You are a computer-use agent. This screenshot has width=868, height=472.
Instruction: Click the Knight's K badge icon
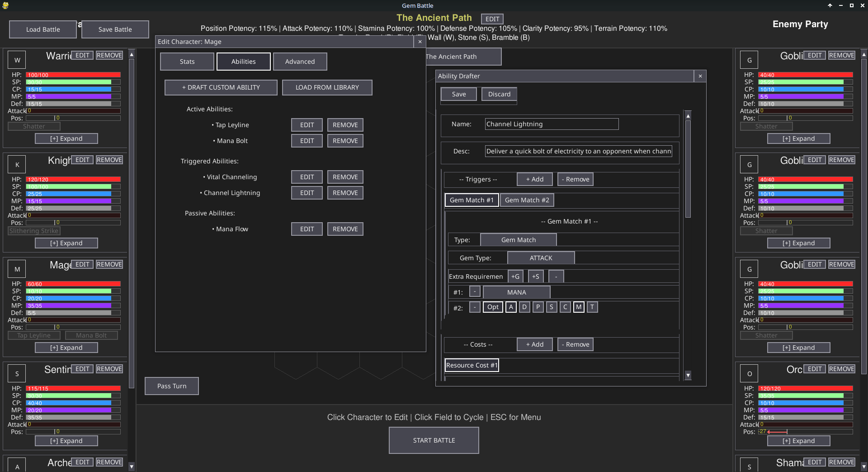16,164
